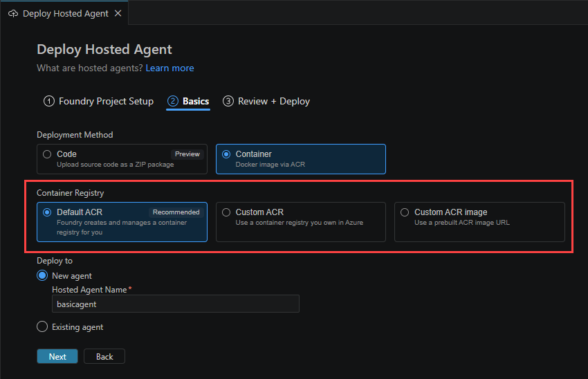The image size is (588, 379).
Task: Click the step 2 circle number icon
Action: [172, 101]
